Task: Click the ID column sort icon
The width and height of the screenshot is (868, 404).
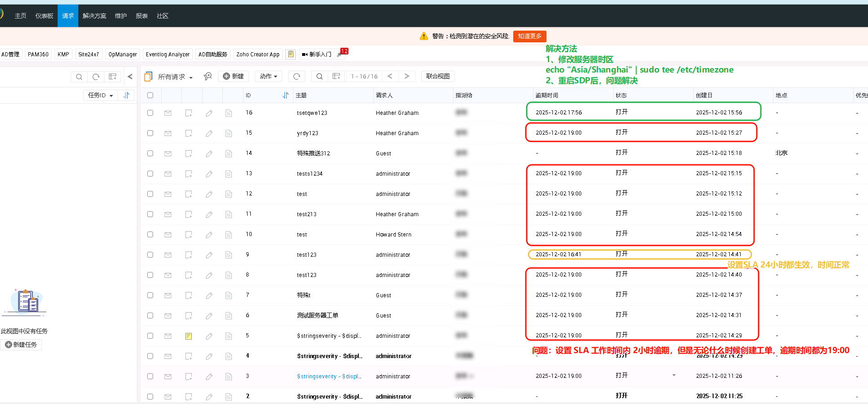Action: [285, 95]
